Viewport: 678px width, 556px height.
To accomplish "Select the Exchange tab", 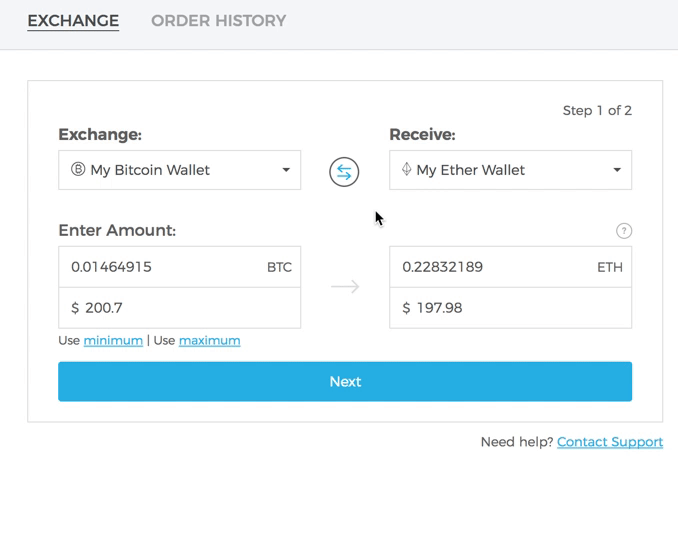I will pos(73,21).
